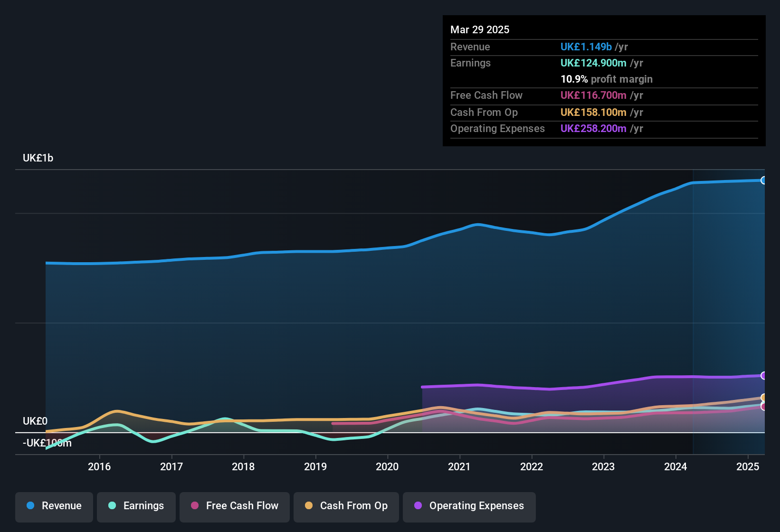Select the 2020 label on the x-axis

coord(388,467)
